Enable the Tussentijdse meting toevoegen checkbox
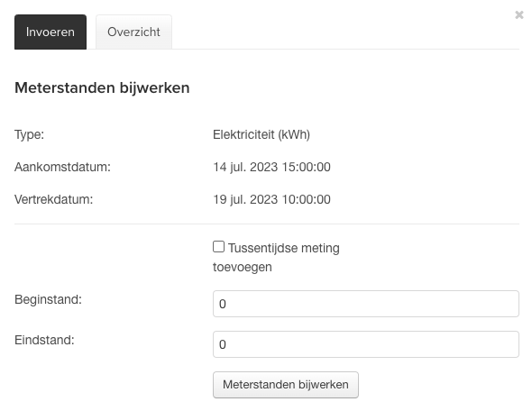 218,247
